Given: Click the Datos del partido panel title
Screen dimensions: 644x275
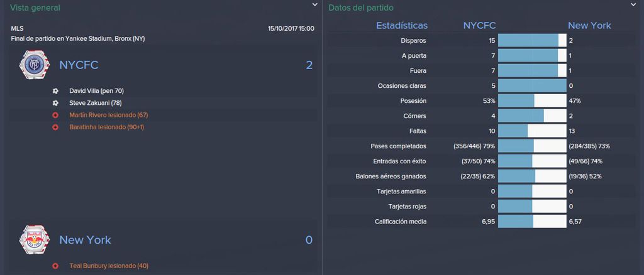Looking at the screenshot, I should pyautogui.click(x=361, y=8).
